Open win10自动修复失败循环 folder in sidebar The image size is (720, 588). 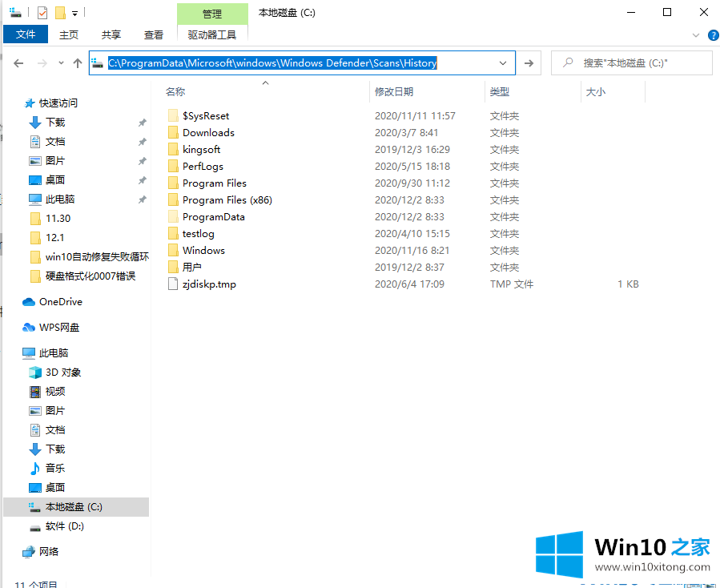click(97, 257)
